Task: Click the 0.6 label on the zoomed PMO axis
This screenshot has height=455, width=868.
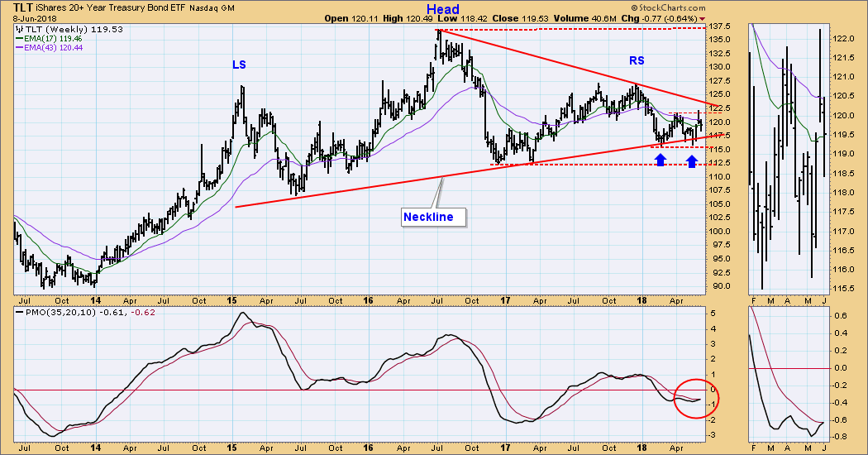Action: pyautogui.click(x=841, y=316)
